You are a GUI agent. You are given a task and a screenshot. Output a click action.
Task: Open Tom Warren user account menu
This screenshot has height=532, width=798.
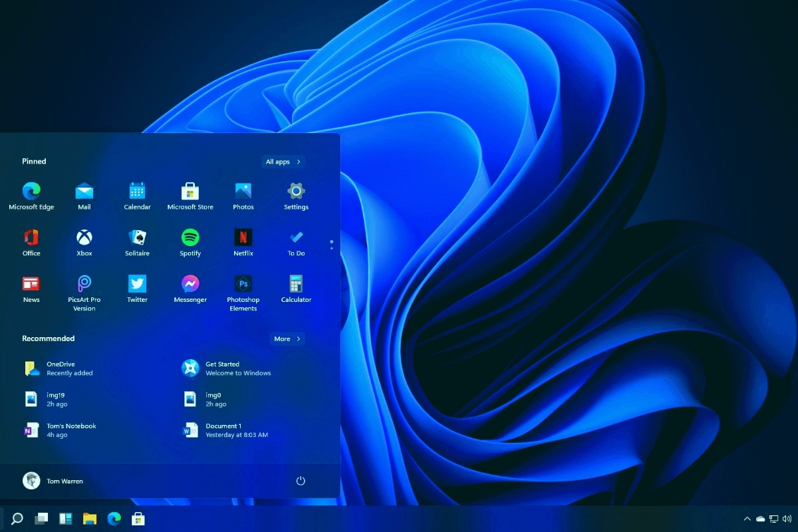point(53,481)
